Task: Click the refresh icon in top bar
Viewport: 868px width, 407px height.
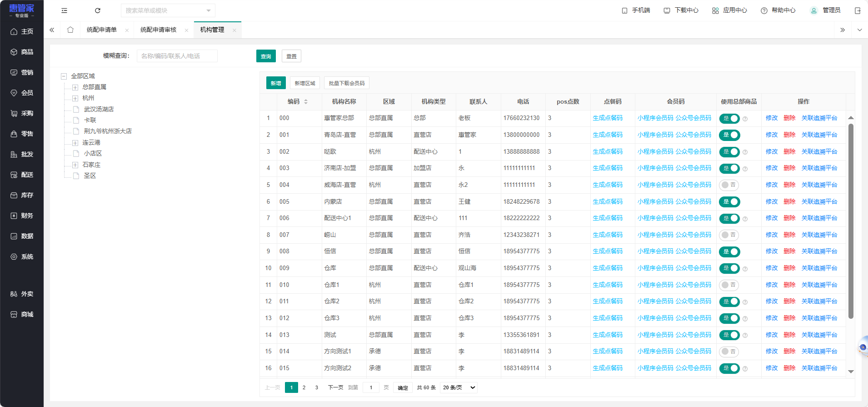Action: (x=97, y=10)
